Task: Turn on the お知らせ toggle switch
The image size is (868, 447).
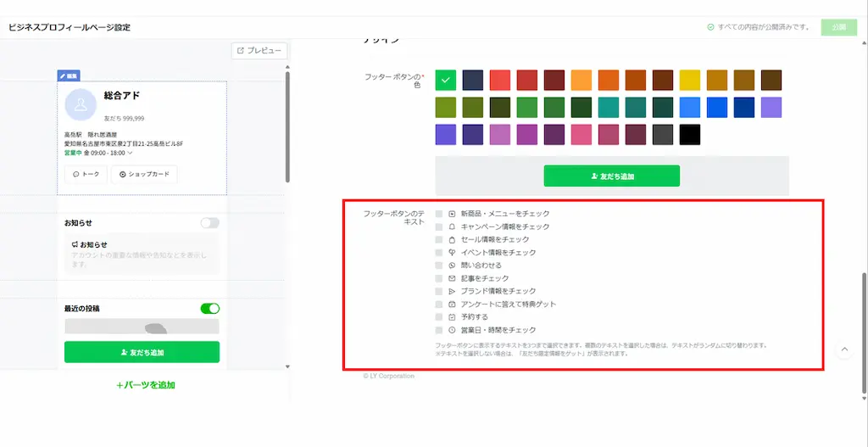Action: click(210, 223)
